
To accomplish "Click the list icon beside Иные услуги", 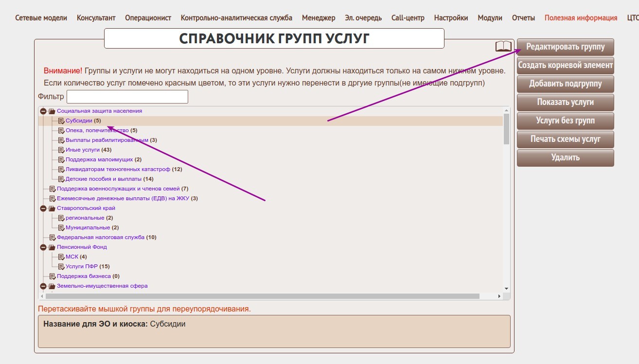I will tap(61, 150).
